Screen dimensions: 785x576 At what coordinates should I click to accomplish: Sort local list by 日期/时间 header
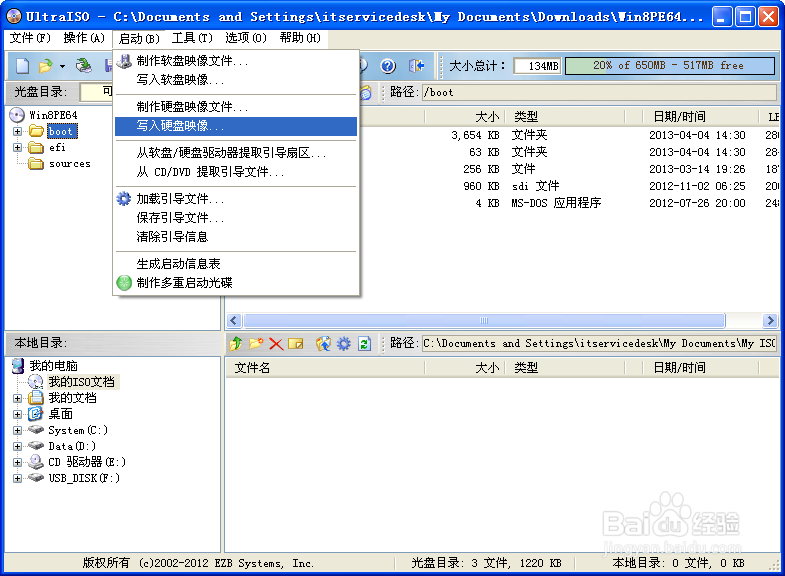700,368
